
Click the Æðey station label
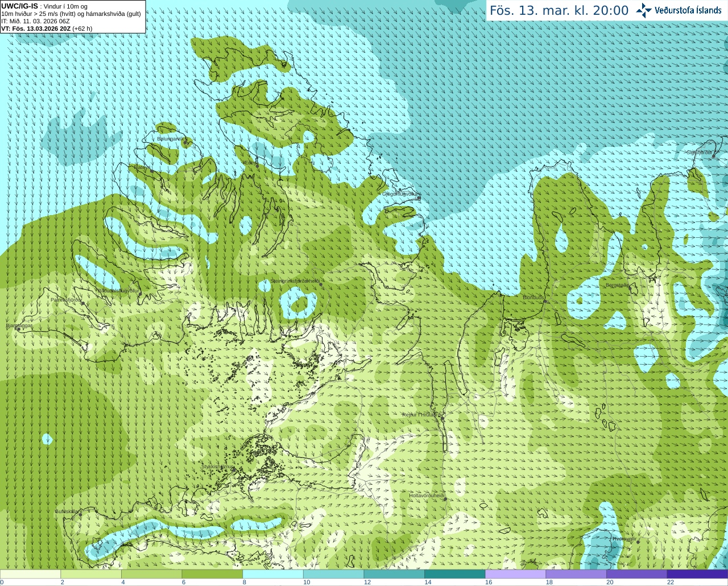[249, 163]
